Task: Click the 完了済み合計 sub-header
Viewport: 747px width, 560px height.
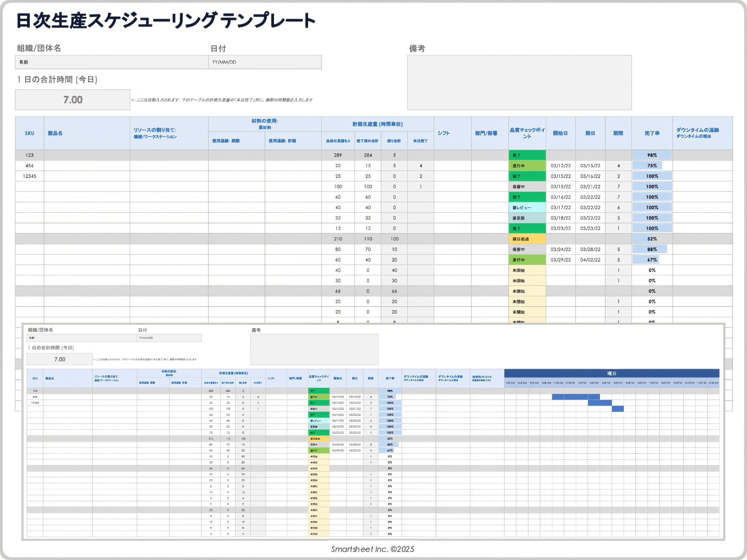Action: click(368, 141)
